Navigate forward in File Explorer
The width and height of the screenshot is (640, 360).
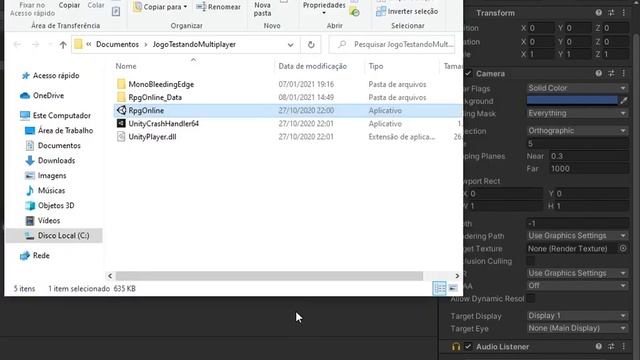click(x=36, y=44)
